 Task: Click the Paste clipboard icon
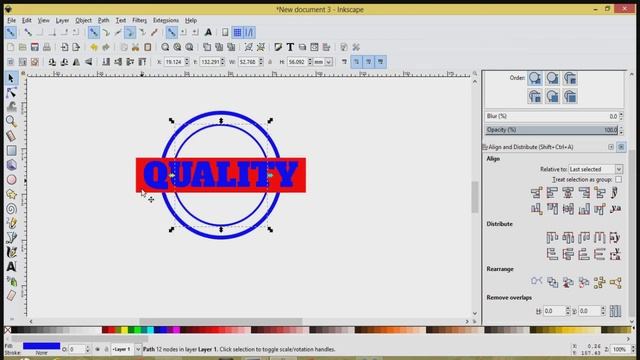point(148,47)
